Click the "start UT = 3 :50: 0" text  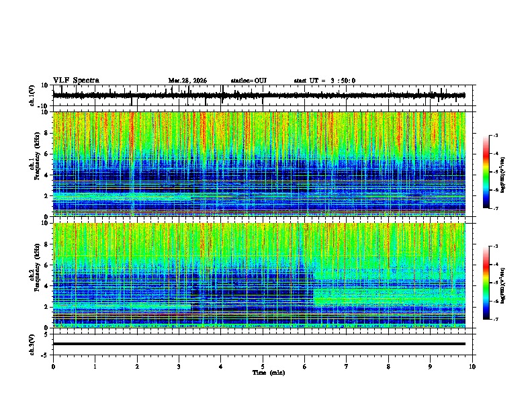[x=324, y=81]
